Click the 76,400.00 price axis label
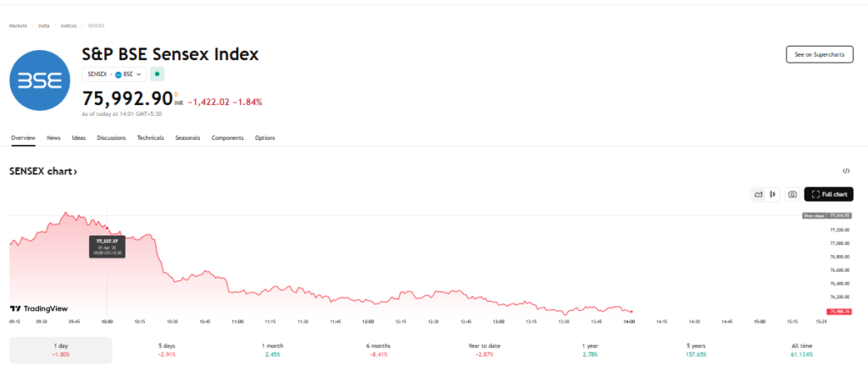The image size is (868, 371). pyautogui.click(x=840, y=284)
